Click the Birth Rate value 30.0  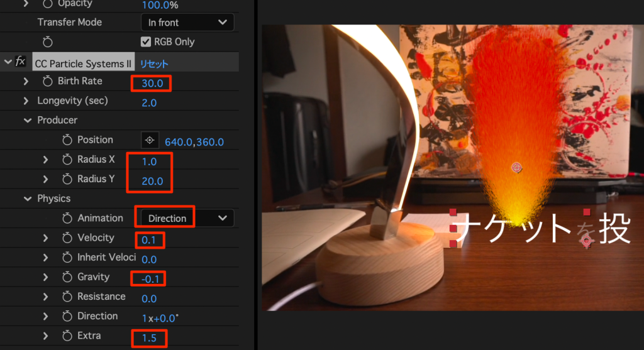151,83
